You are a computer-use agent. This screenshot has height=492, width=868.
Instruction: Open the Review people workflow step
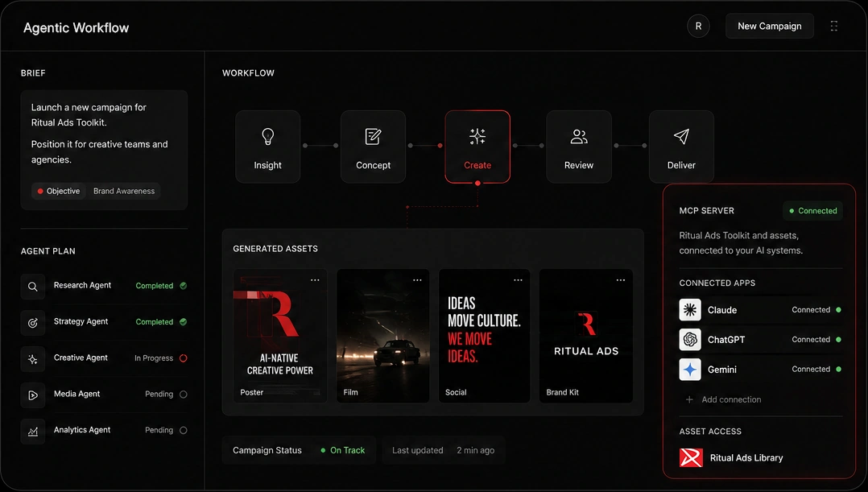coord(579,147)
